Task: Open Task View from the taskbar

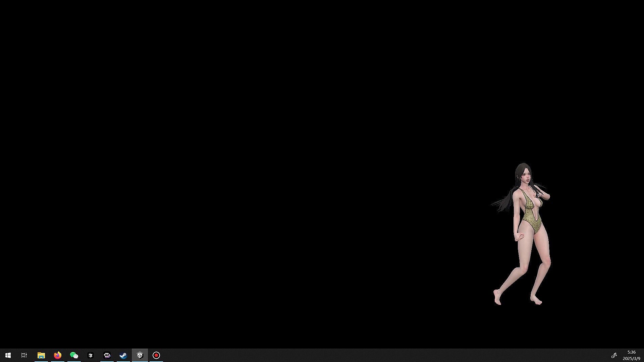Action: [24, 355]
